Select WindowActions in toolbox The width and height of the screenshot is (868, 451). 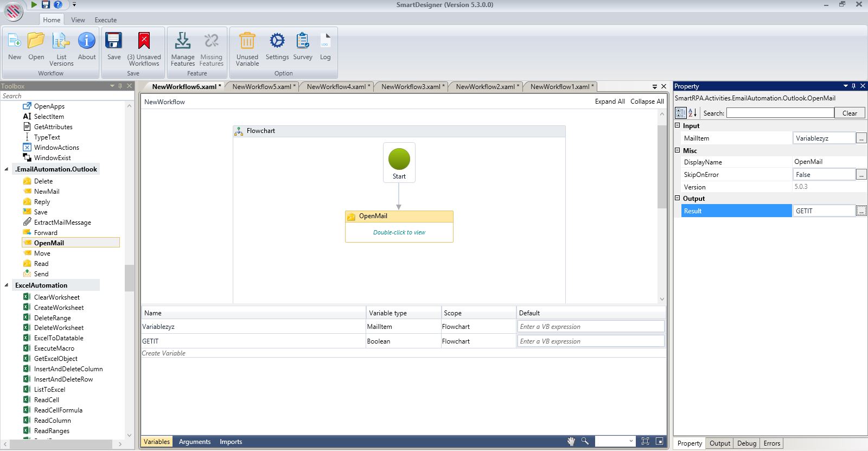(x=56, y=148)
